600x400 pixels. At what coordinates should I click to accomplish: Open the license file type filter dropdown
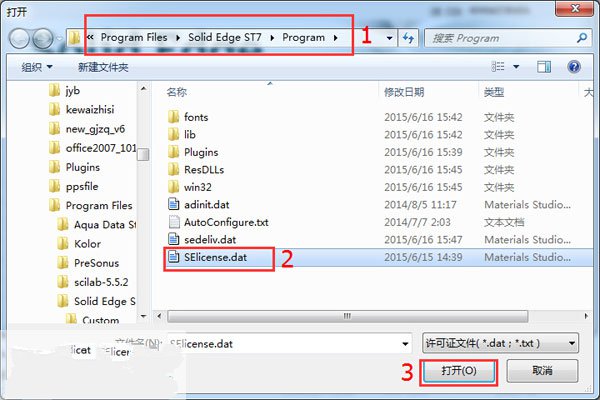click(501, 343)
